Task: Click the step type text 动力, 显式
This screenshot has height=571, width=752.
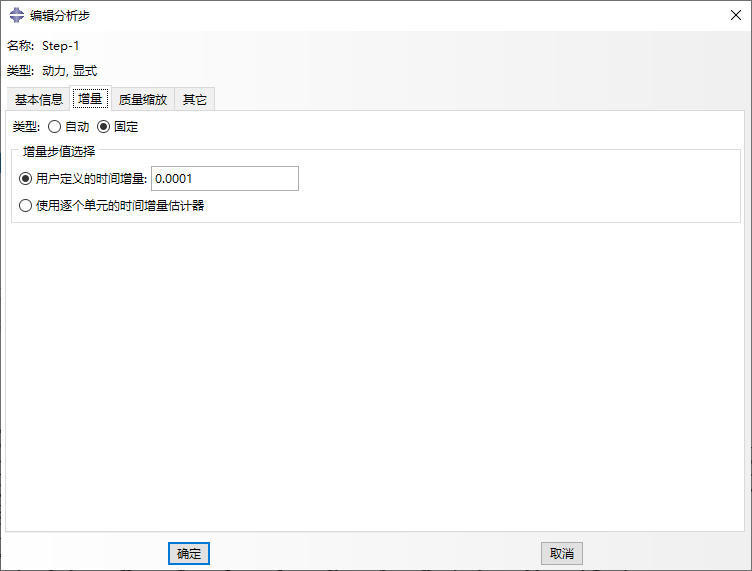Action: 70,71
